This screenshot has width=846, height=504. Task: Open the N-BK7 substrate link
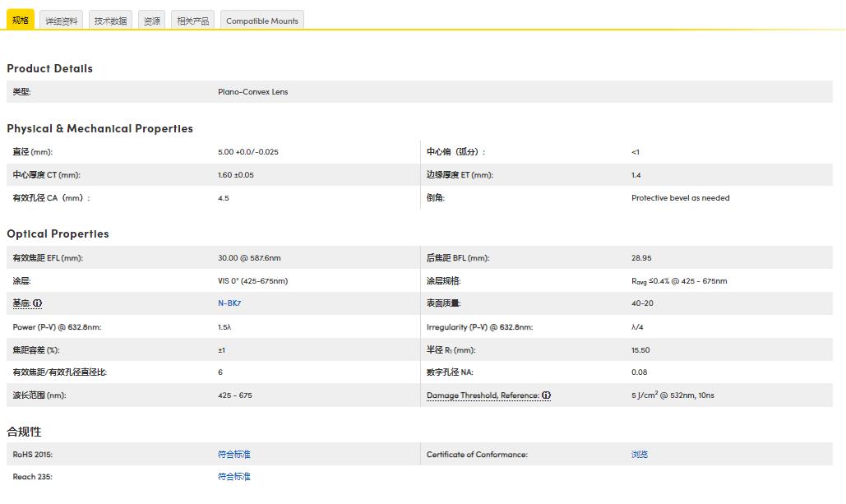click(x=229, y=303)
